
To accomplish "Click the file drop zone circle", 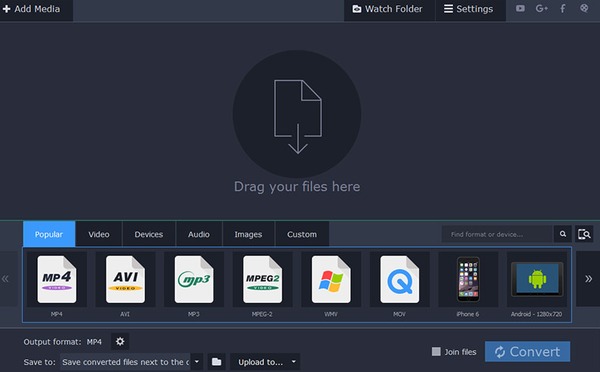I will (x=297, y=114).
